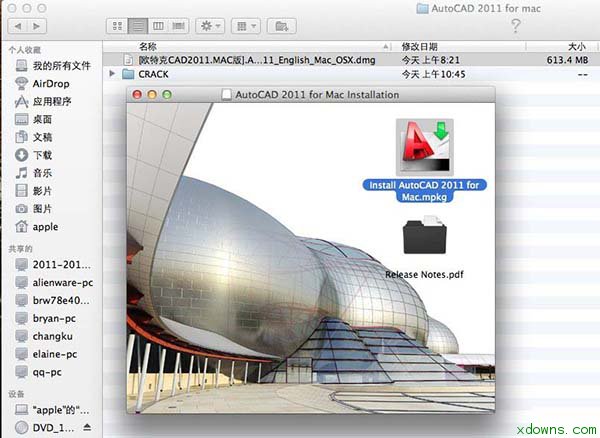
Task: Zoom the AutoCAD Installation window
Action: [x=167, y=94]
